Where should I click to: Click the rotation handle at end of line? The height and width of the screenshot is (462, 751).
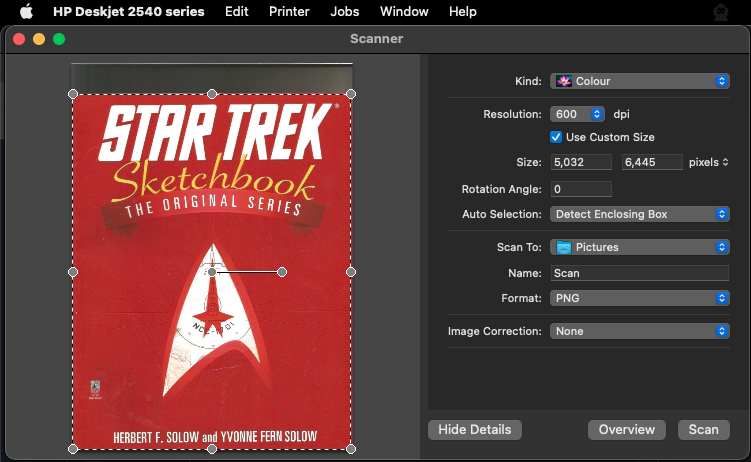(x=282, y=272)
